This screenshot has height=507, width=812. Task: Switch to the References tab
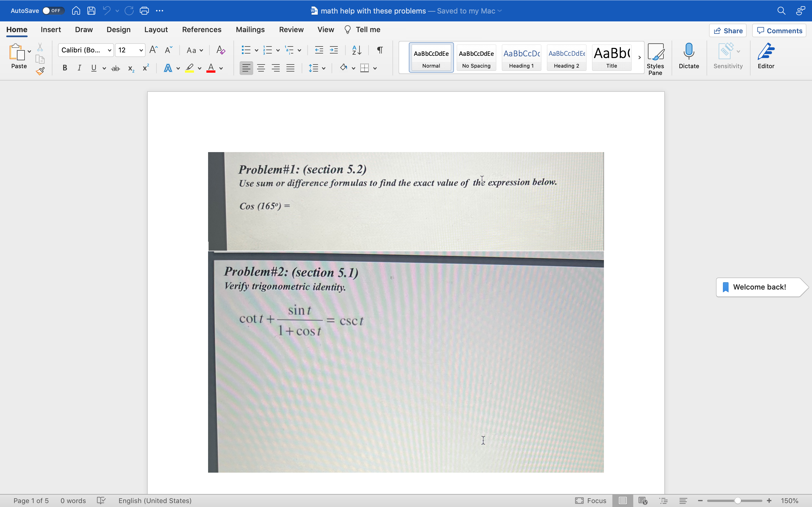(202, 30)
